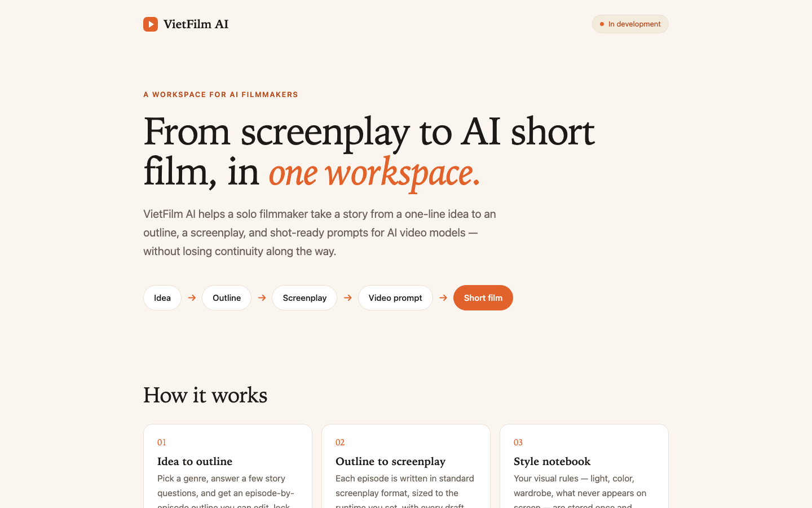Choose the Screenplay step pill
The height and width of the screenshot is (508, 812).
tap(304, 298)
